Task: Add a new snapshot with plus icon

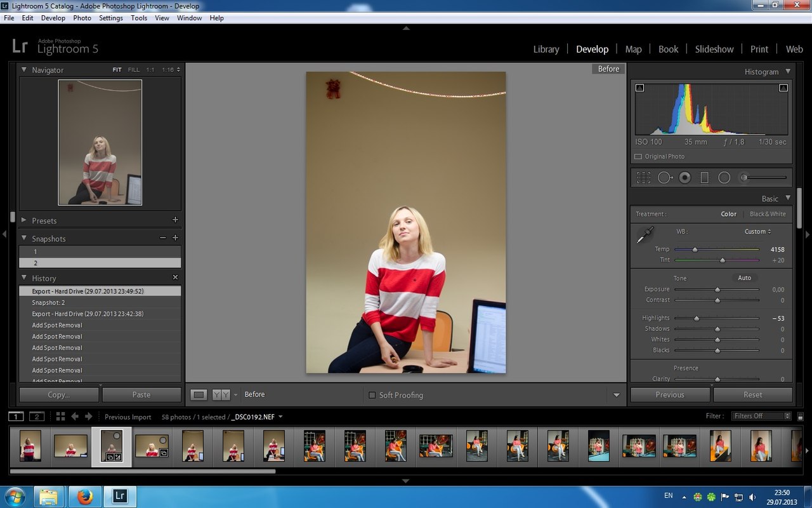Action: (x=175, y=238)
